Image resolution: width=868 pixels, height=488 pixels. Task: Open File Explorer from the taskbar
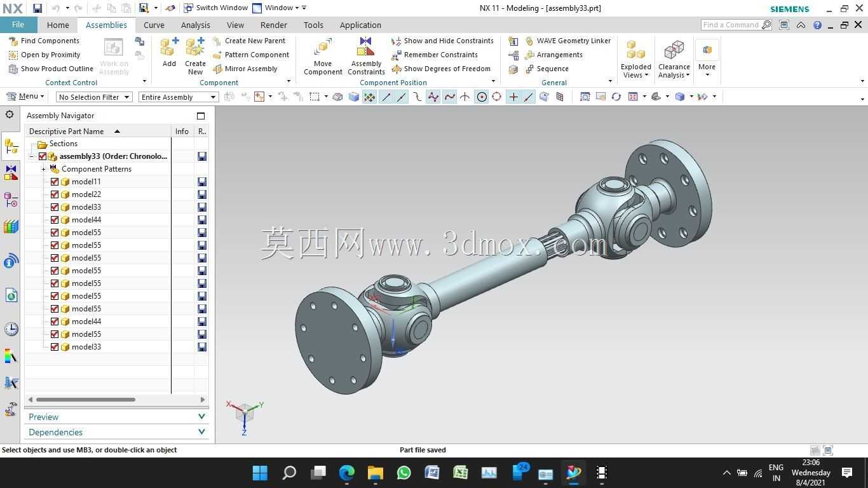click(375, 473)
